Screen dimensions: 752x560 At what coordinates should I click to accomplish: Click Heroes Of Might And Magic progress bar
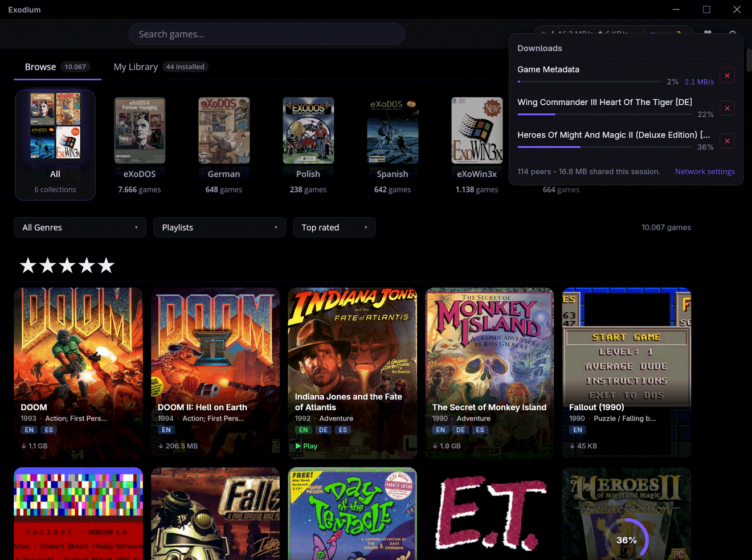coord(604,147)
